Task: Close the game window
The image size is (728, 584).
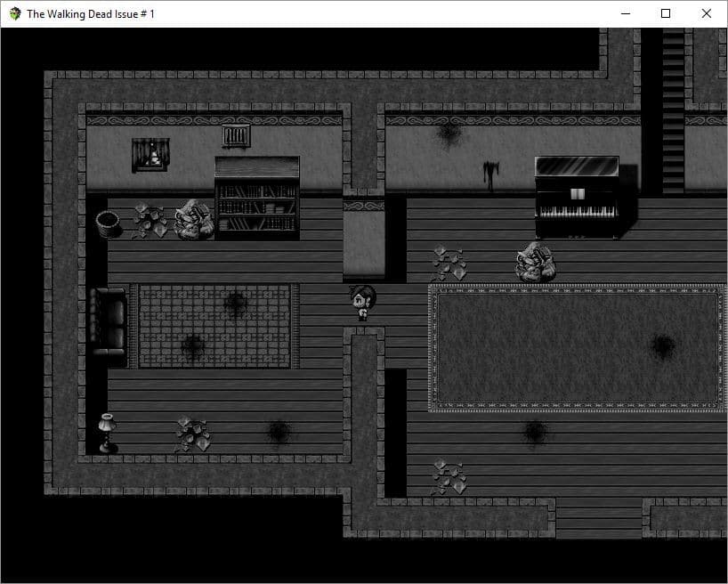Action: (706, 13)
